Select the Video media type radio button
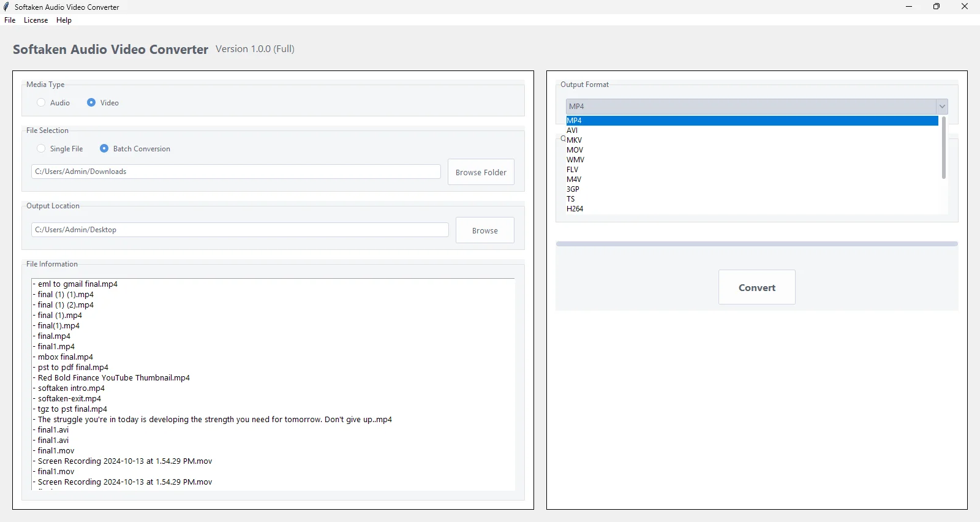 click(91, 103)
